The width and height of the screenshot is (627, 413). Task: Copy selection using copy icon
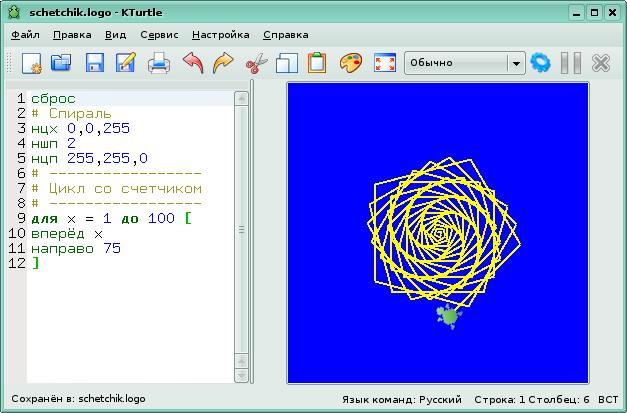(287, 63)
